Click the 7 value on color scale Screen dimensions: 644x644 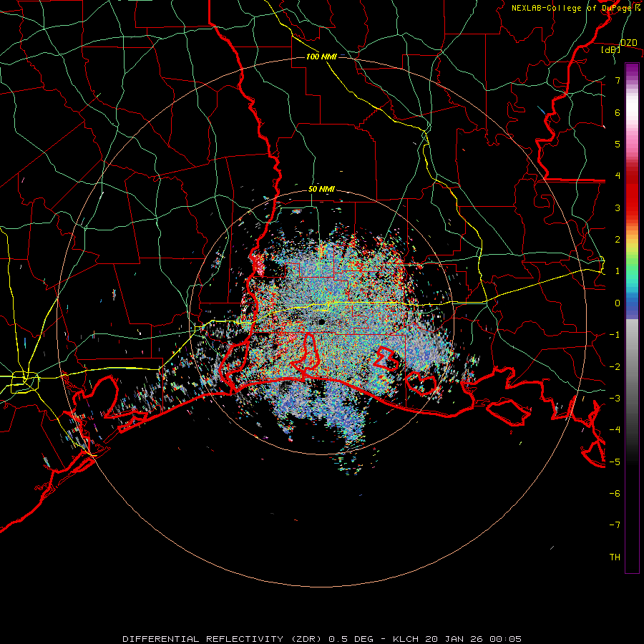click(618, 80)
